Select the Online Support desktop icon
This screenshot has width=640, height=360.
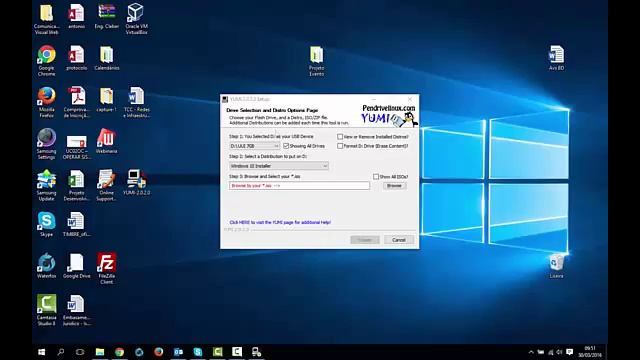[107, 185]
